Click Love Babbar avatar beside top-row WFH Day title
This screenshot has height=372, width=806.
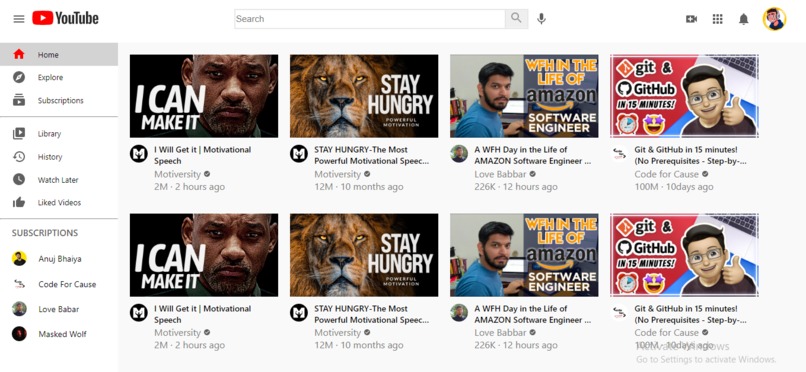[x=459, y=154]
